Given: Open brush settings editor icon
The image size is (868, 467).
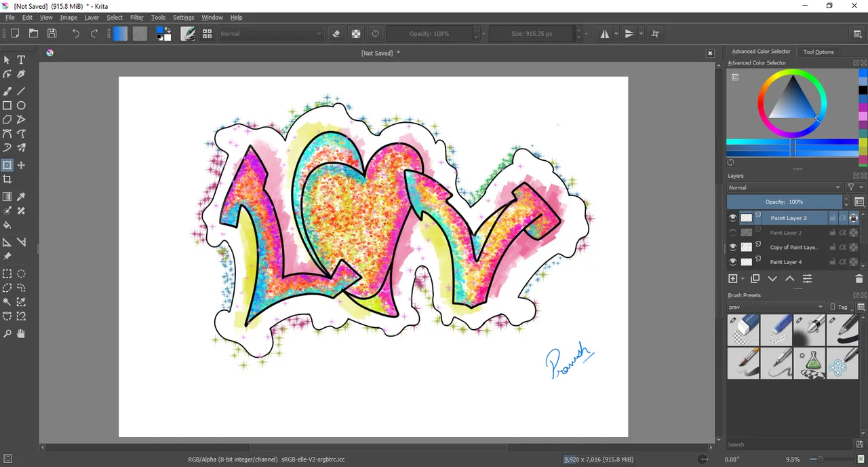Looking at the screenshot, I should (188, 33).
